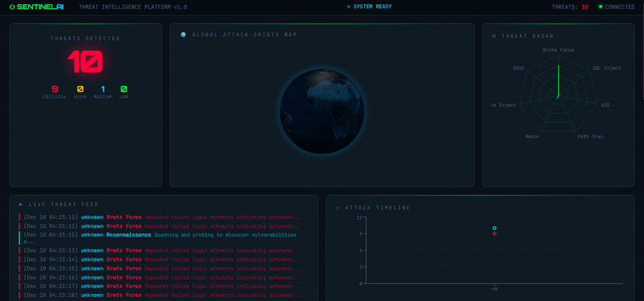Click the +0 timeline axis label

coord(494,289)
